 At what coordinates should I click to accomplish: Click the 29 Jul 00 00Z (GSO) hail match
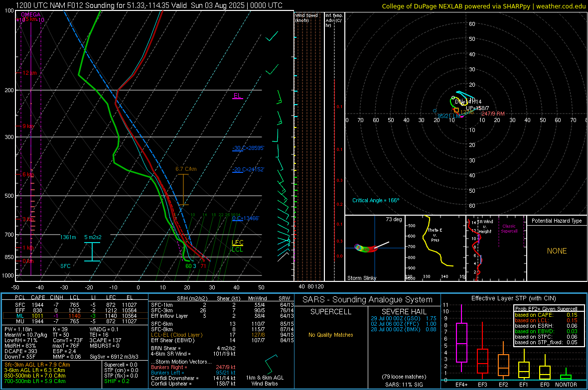(x=404, y=318)
